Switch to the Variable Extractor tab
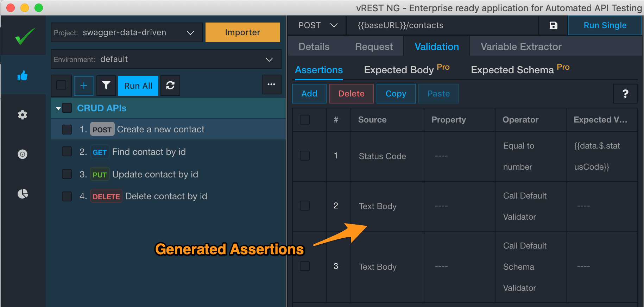This screenshot has width=644, height=307. [x=521, y=46]
